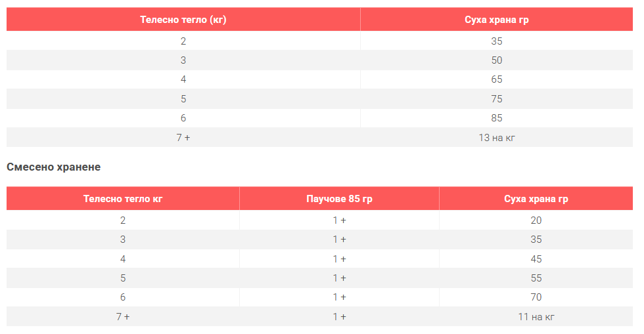Select the "1 +" pouch cell for 2 kg
Image resolution: width=644 pixels, height=334 pixels.
click(339, 220)
